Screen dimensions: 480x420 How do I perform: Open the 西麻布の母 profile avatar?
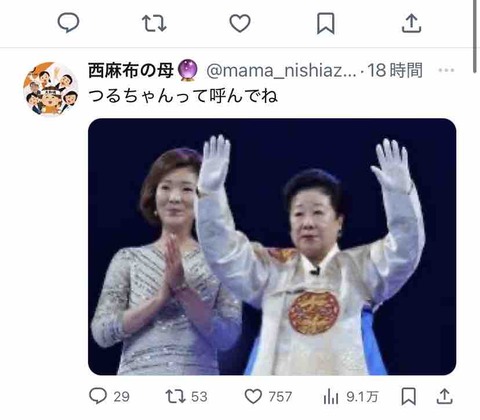[51, 89]
